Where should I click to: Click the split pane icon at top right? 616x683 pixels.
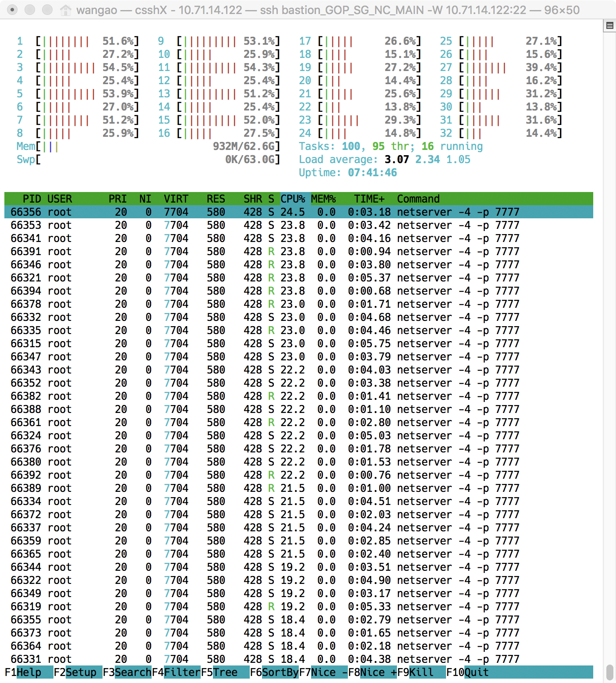(x=609, y=25)
